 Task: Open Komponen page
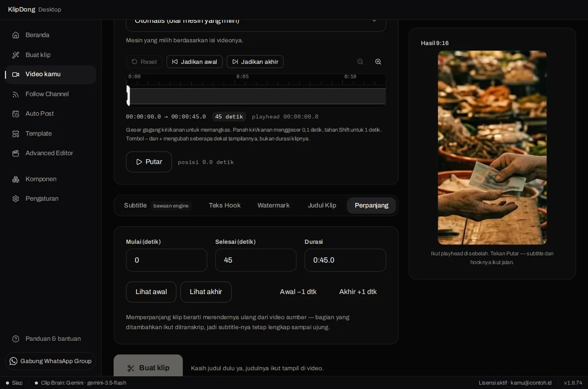(51, 179)
